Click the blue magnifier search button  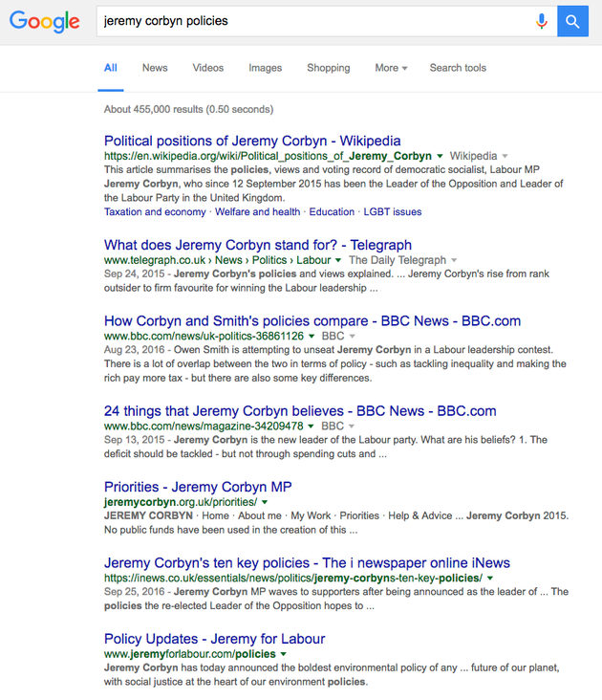[572, 21]
